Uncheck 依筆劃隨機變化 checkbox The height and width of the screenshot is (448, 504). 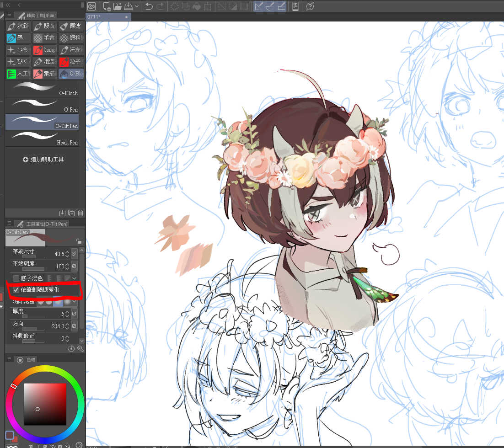[16, 290]
